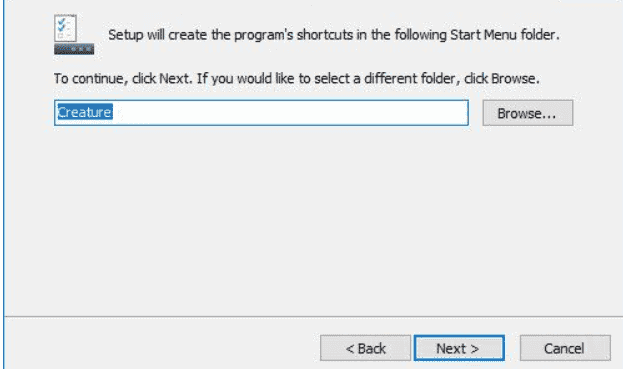Click the highlighted Creature folder name
Image resolution: width=623 pixels, height=369 pixels.
tap(85, 112)
